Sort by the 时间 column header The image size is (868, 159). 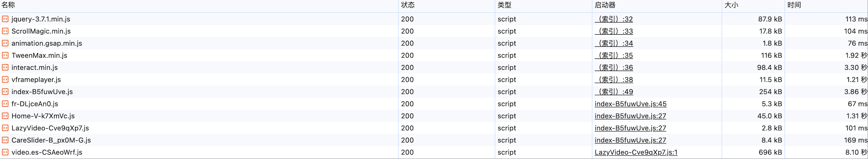click(x=794, y=5)
